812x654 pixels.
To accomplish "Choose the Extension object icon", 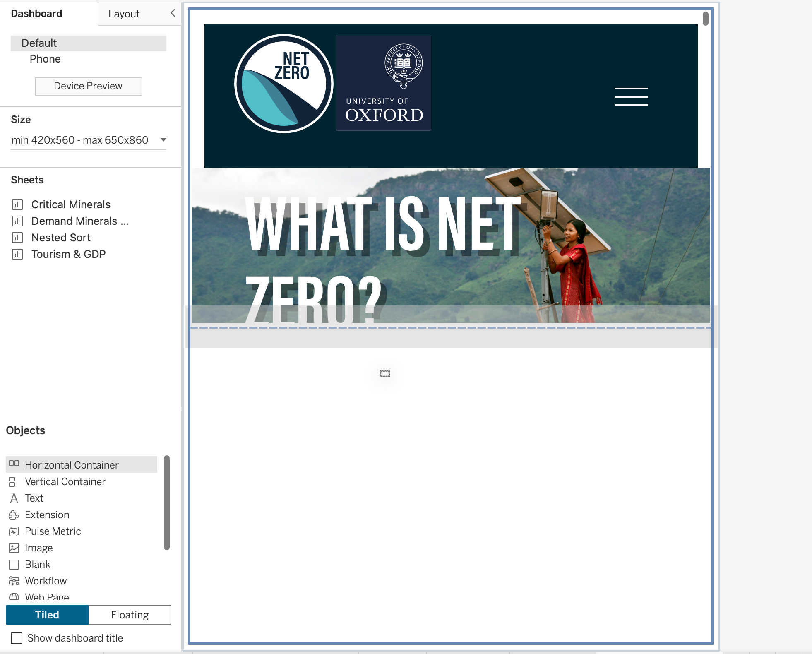I will 14,515.
